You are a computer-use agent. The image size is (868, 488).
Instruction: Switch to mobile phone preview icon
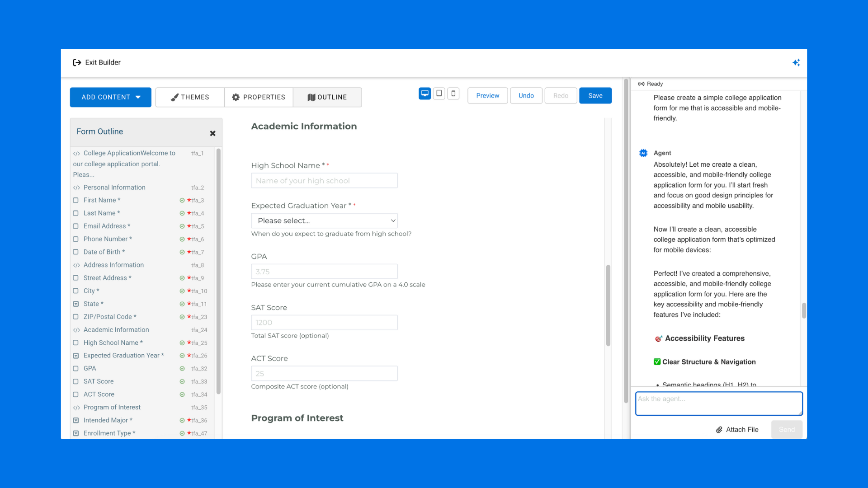tap(453, 94)
